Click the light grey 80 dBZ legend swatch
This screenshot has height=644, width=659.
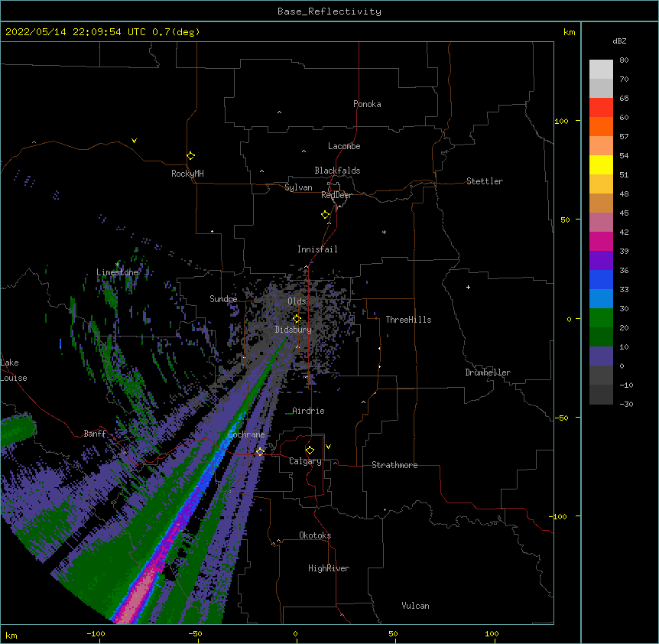(601, 70)
